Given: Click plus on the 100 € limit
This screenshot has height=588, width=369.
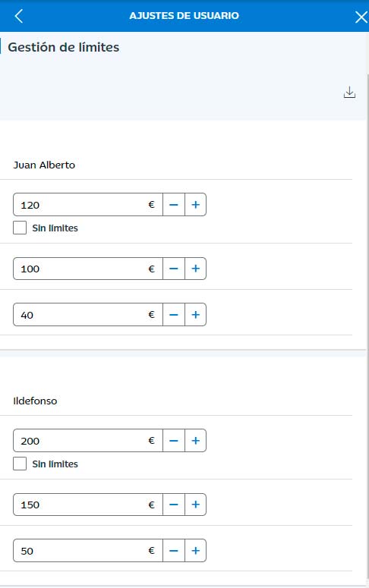Looking at the screenshot, I should click(x=196, y=269).
